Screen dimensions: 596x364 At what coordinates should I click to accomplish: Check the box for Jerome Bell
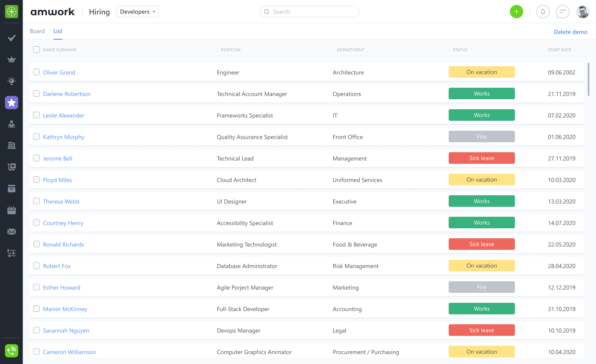point(36,158)
